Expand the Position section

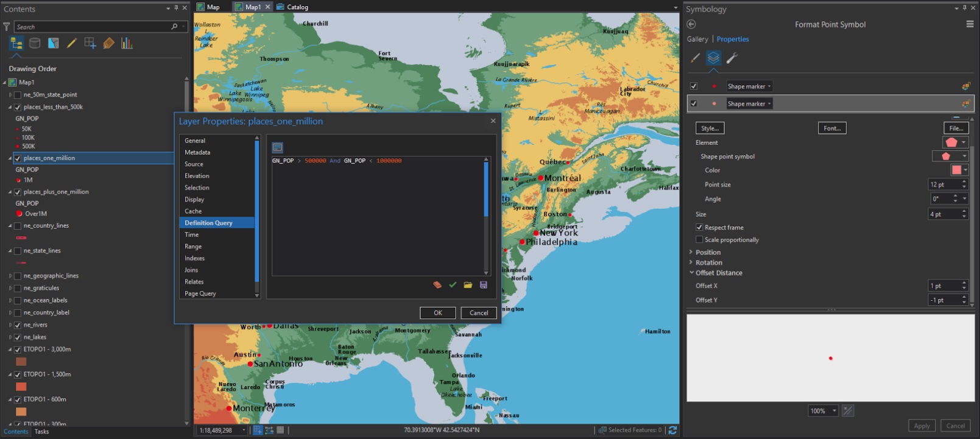coord(708,252)
